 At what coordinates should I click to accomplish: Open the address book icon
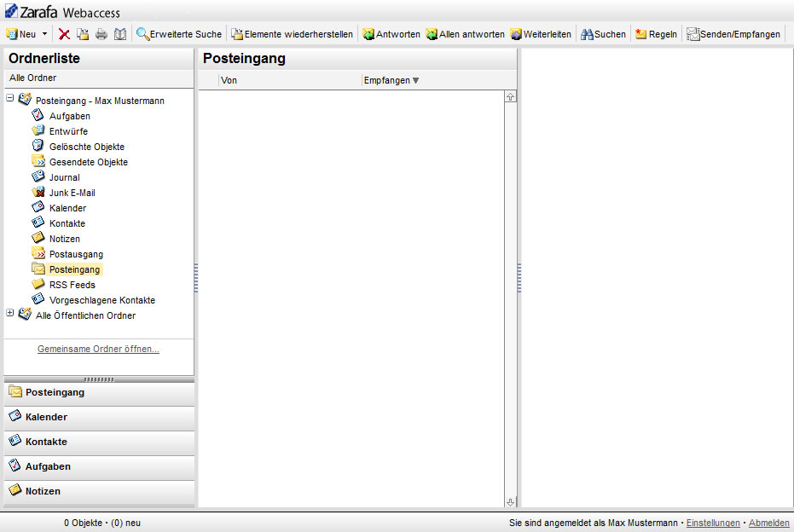pyautogui.click(x=120, y=34)
